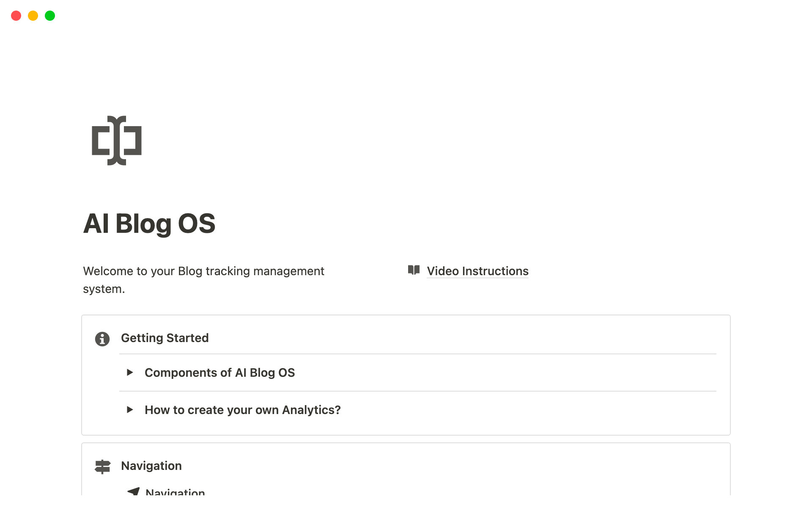Click the Welcome to your Blog tracking text

pos(203,271)
